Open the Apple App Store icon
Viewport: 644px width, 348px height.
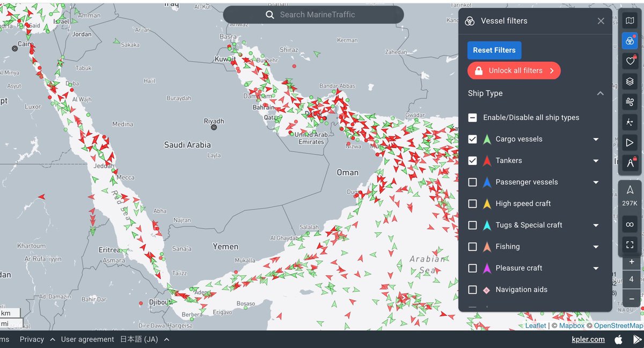pyautogui.click(x=619, y=339)
